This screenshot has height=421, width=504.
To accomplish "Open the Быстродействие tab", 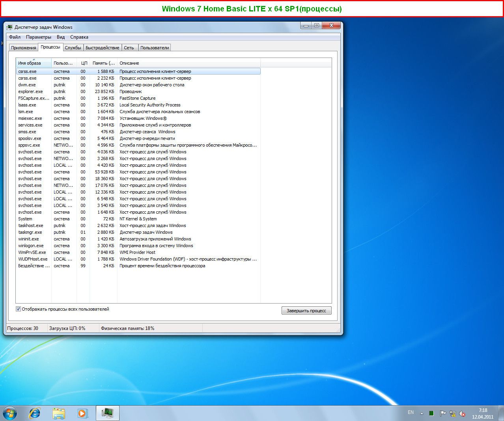I will (103, 48).
